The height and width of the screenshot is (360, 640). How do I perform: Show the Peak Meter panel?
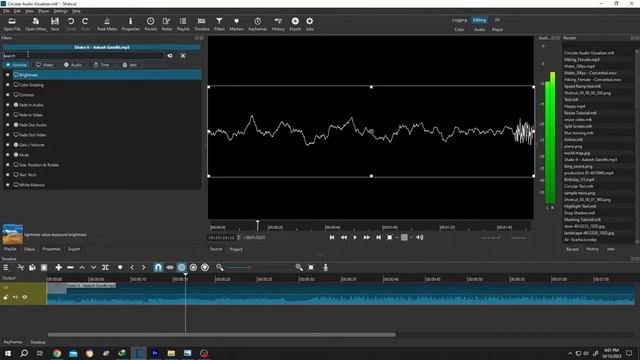pos(107,24)
